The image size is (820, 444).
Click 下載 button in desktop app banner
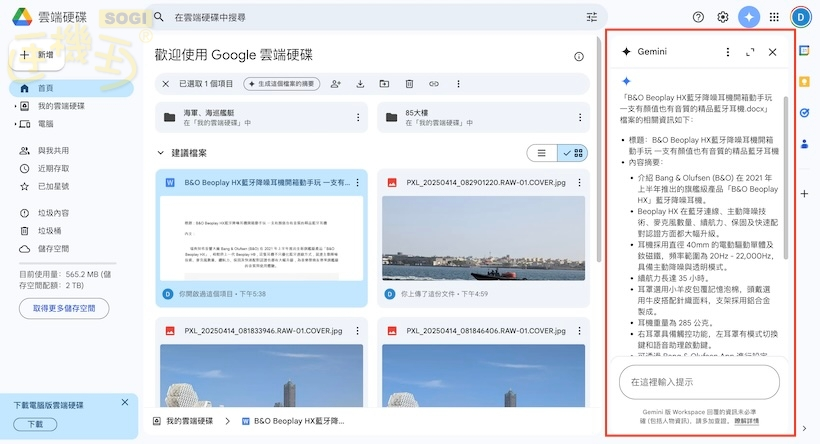[x=36, y=424]
